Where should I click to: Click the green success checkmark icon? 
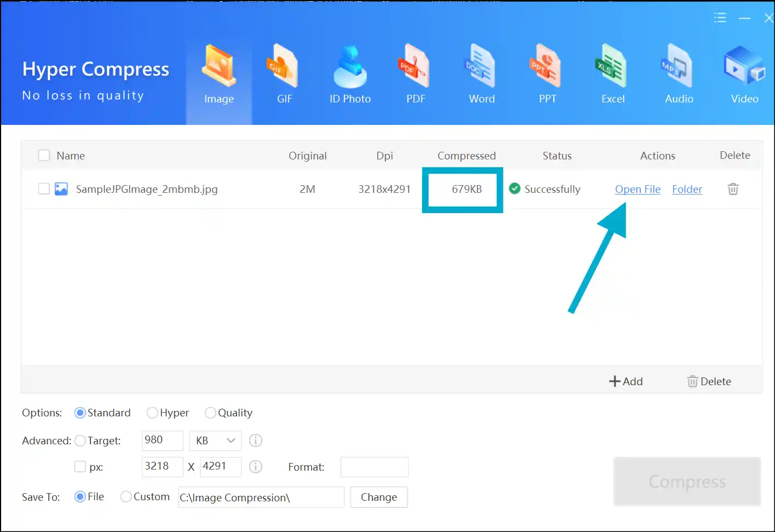[514, 188]
